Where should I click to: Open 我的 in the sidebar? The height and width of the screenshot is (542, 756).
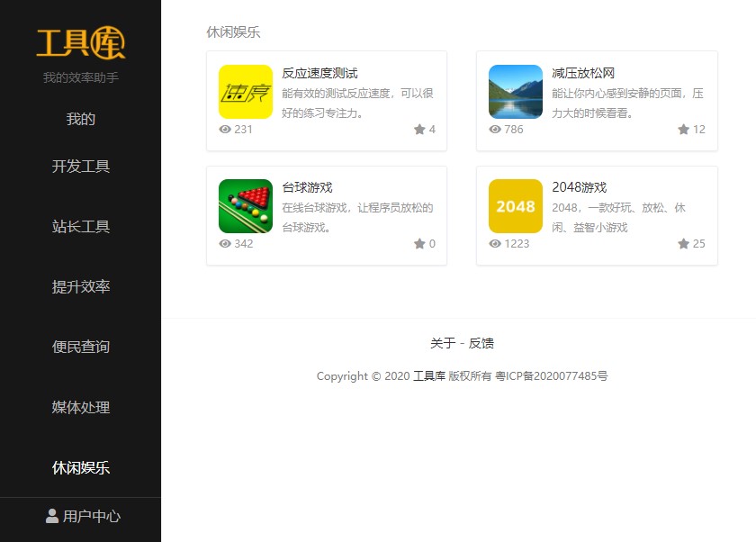(x=80, y=119)
